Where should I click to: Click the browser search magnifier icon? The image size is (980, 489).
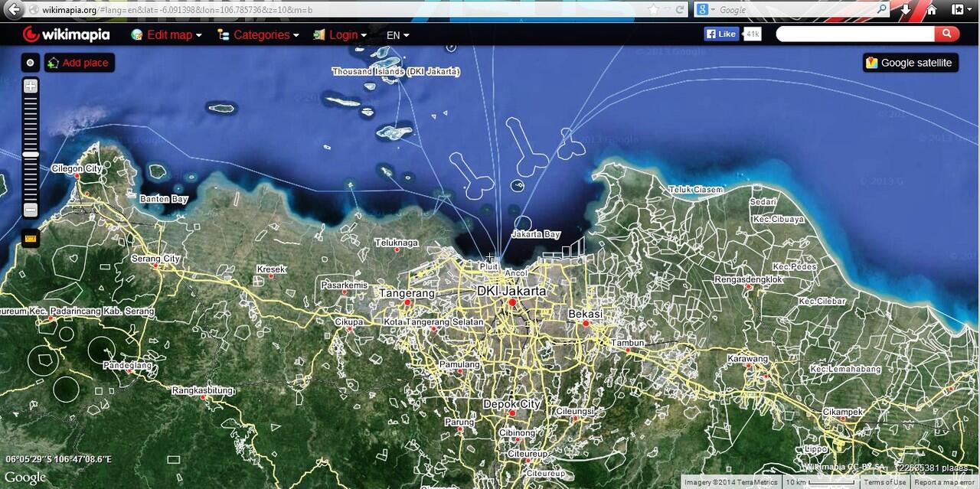[x=882, y=10]
